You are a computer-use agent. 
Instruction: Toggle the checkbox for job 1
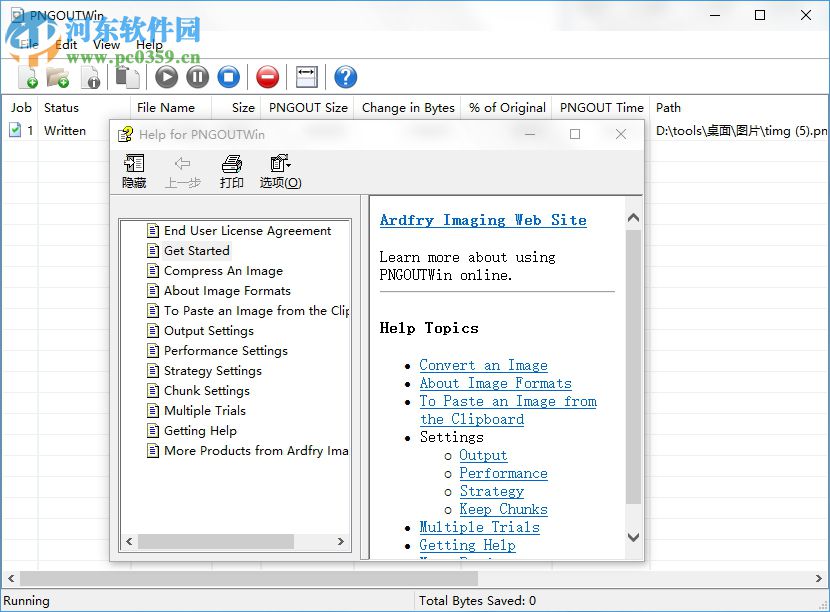pos(15,130)
